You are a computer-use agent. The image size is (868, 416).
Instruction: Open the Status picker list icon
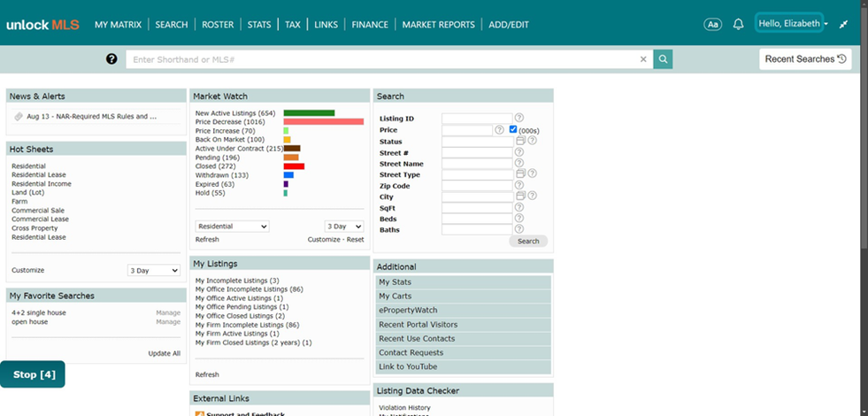pos(520,141)
